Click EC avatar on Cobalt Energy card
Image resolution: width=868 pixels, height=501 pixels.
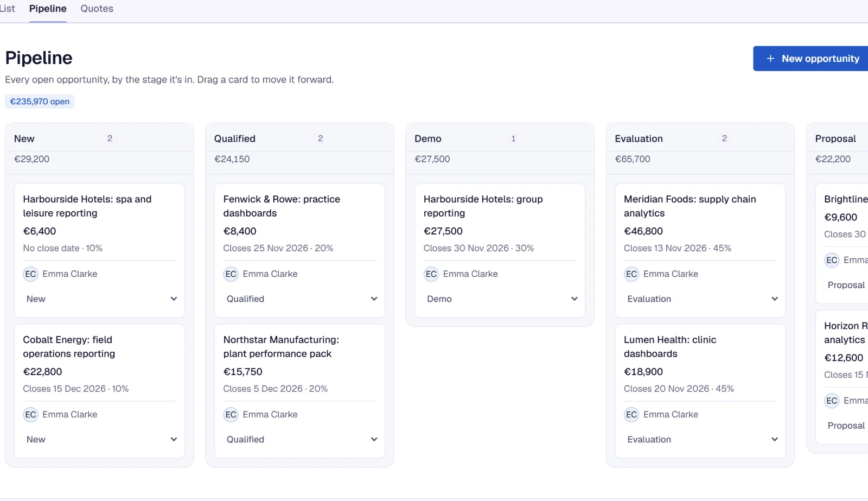(x=30, y=415)
